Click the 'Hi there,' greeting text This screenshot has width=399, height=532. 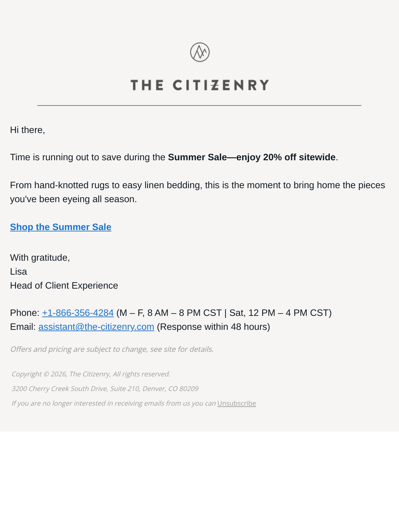click(x=28, y=130)
